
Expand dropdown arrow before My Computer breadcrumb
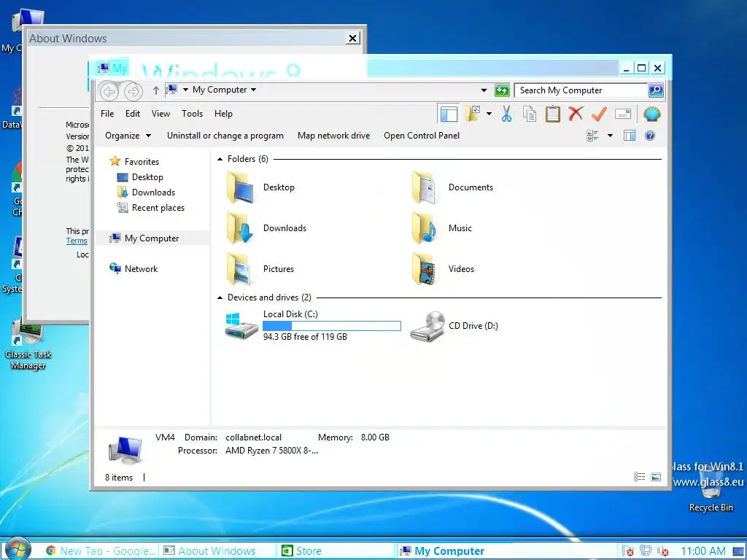point(185,90)
